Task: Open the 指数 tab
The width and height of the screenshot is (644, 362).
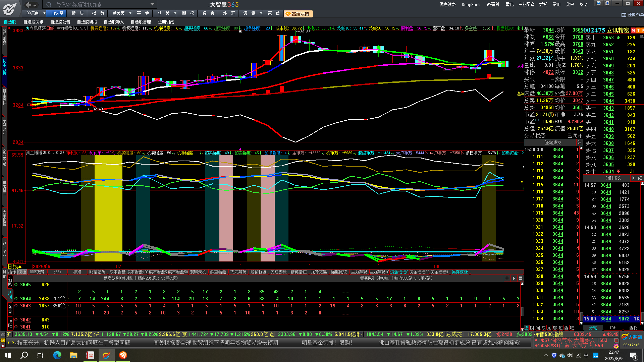Action: tap(98, 13)
